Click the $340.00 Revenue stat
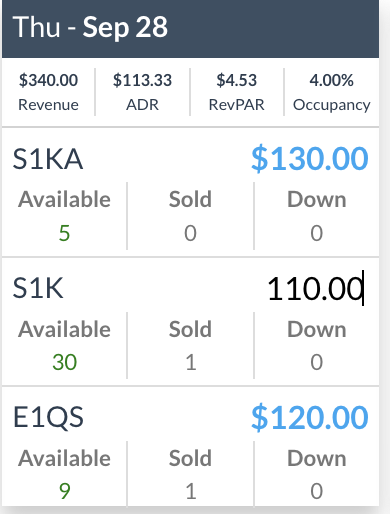The image size is (390, 514). point(48,92)
